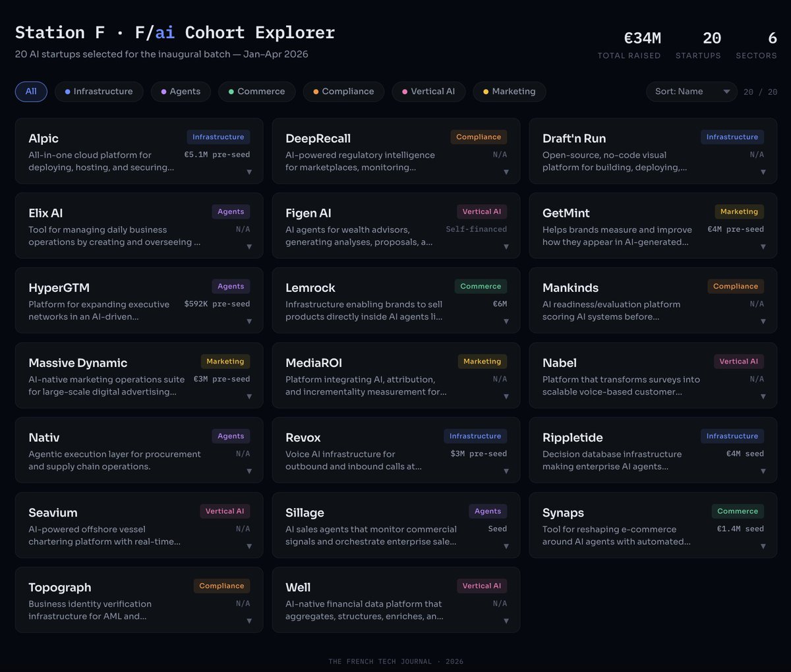Click the HyperGTM startup name
Screen dimensions: 791x672
(59, 288)
